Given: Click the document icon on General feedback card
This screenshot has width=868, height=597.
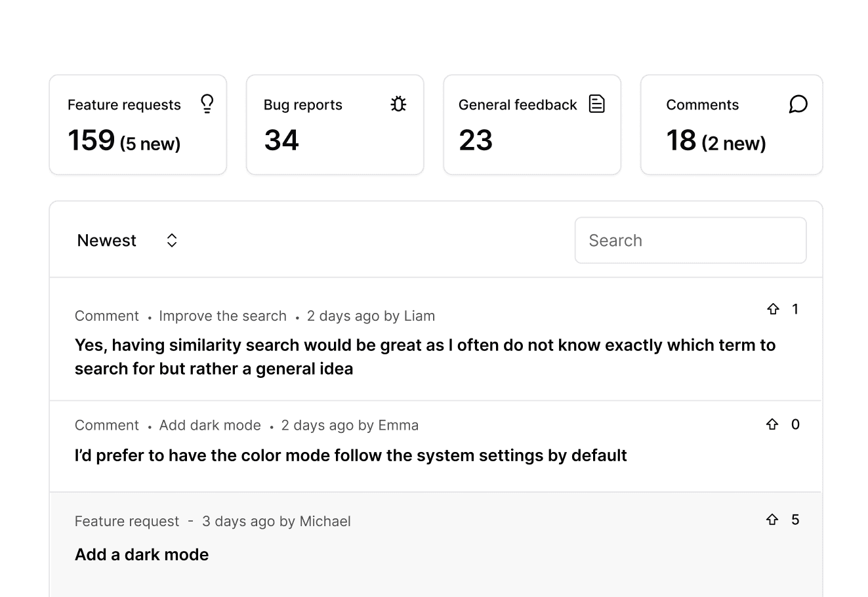Looking at the screenshot, I should 596,104.
